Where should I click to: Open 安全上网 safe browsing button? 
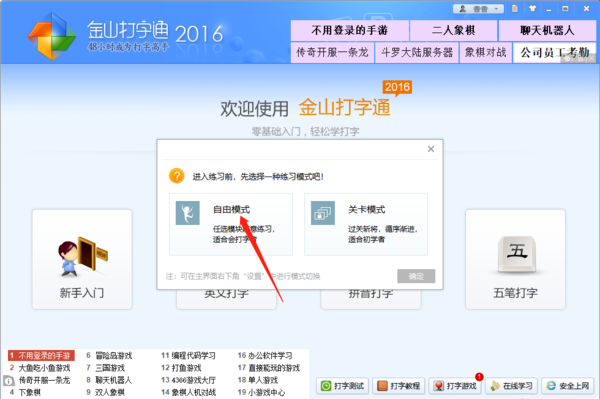567,386
